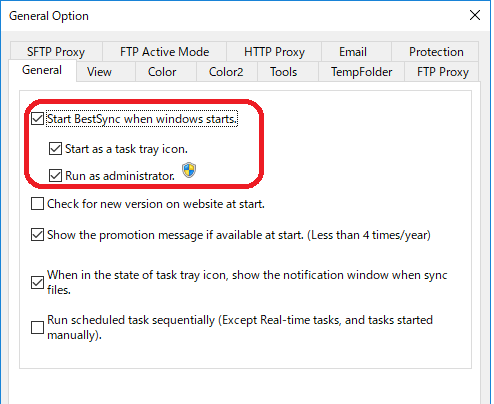
Task: Open the Tools tab
Action: point(283,72)
